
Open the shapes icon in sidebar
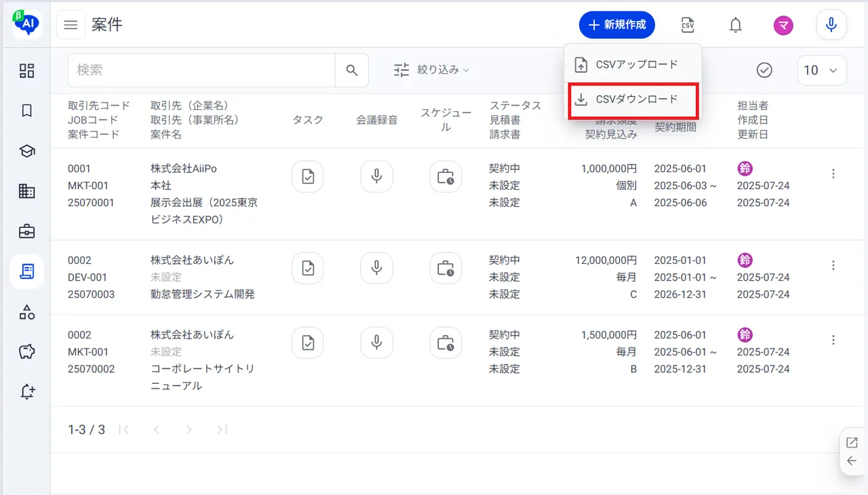[27, 312]
